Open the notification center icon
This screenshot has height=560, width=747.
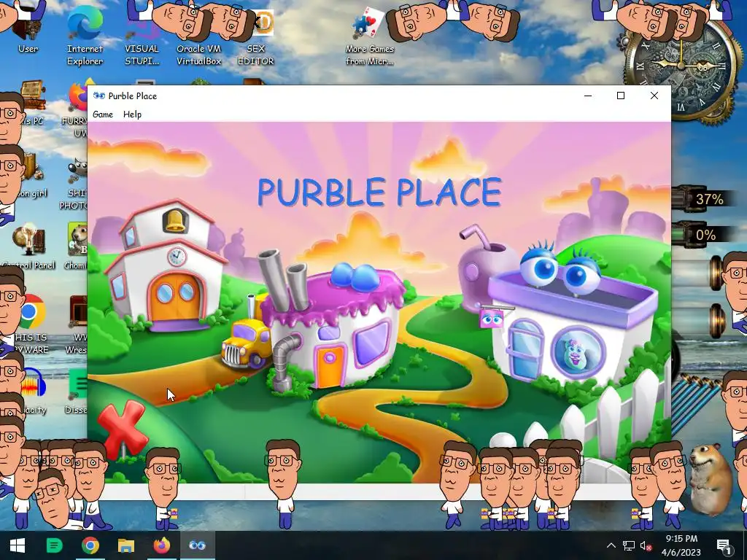[723, 545]
